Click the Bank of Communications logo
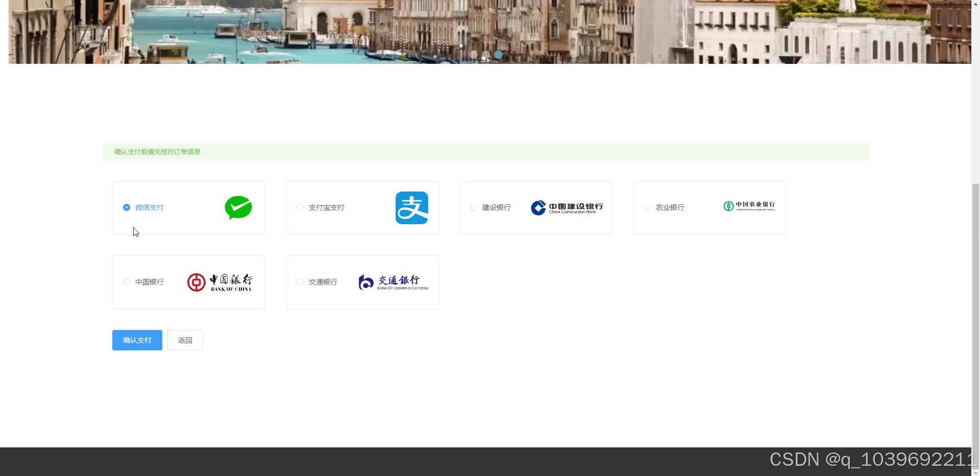 click(x=394, y=282)
